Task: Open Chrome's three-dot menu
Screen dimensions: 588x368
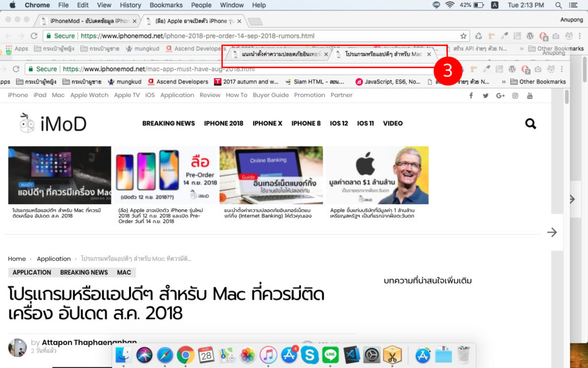Action: [581, 35]
